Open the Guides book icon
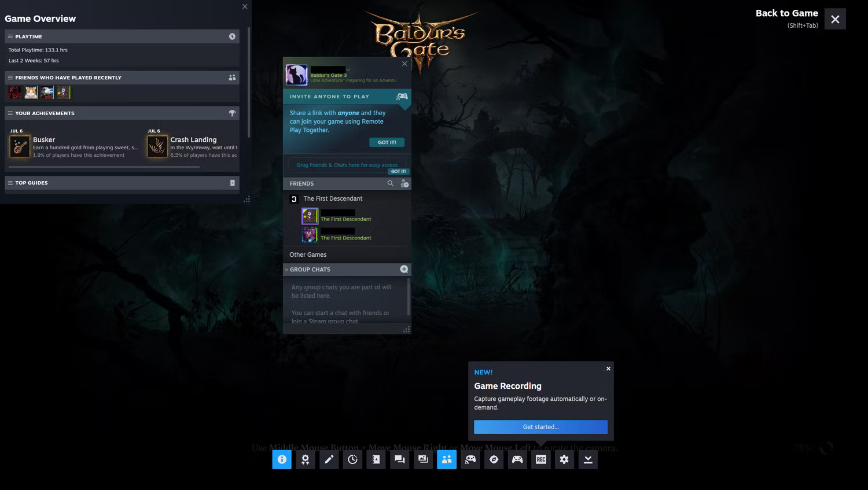The image size is (868, 490). pos(376,459)
